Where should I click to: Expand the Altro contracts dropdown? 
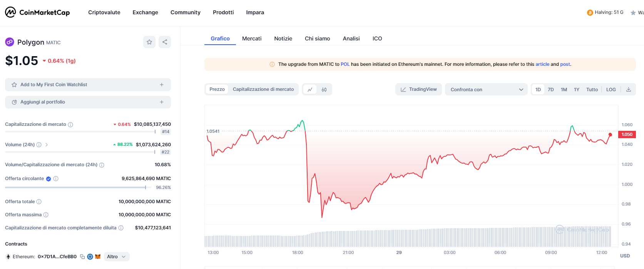coord(116,257)
